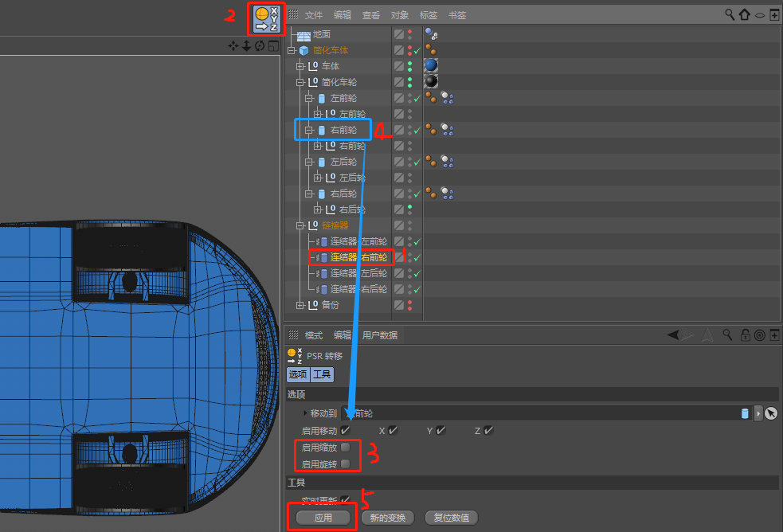Select the first orange tag on the 左前轮 cylinder row

[431, 97]
